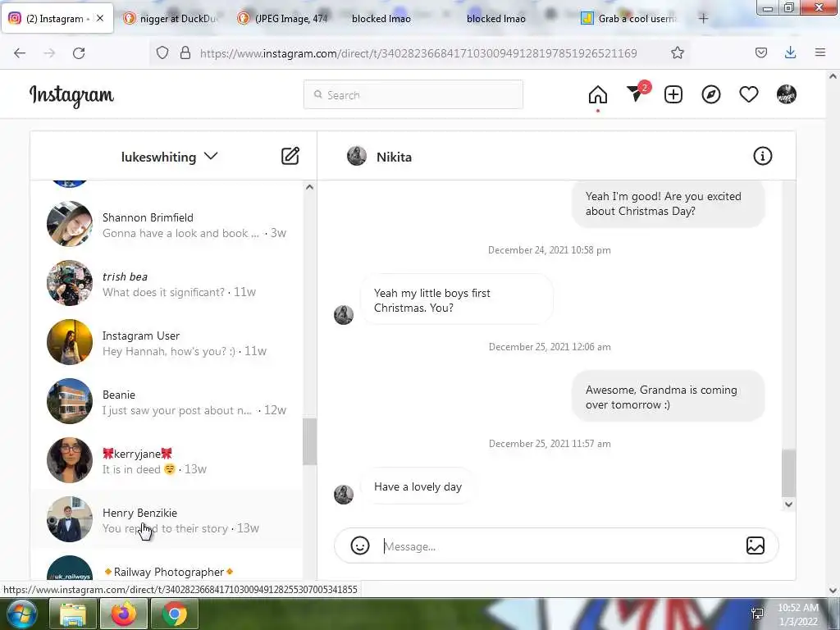The image size is (840, 630).
Task: Open a new browser tab
Action: (703, 18)
